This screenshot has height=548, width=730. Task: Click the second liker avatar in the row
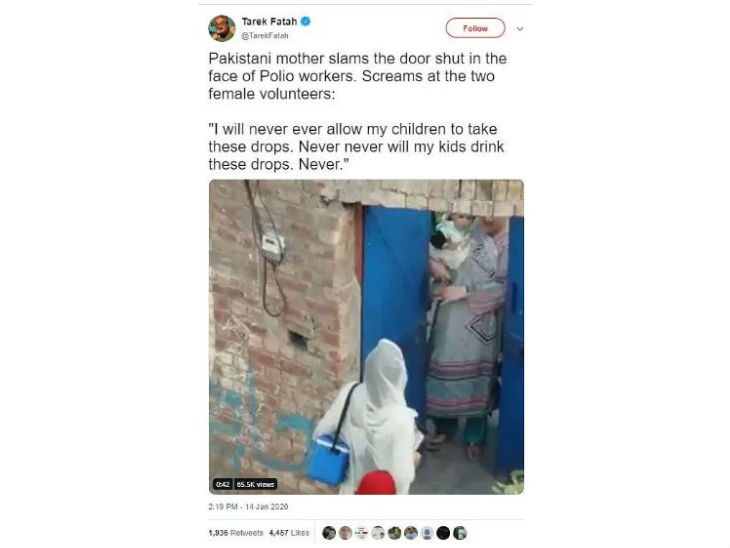346,533
